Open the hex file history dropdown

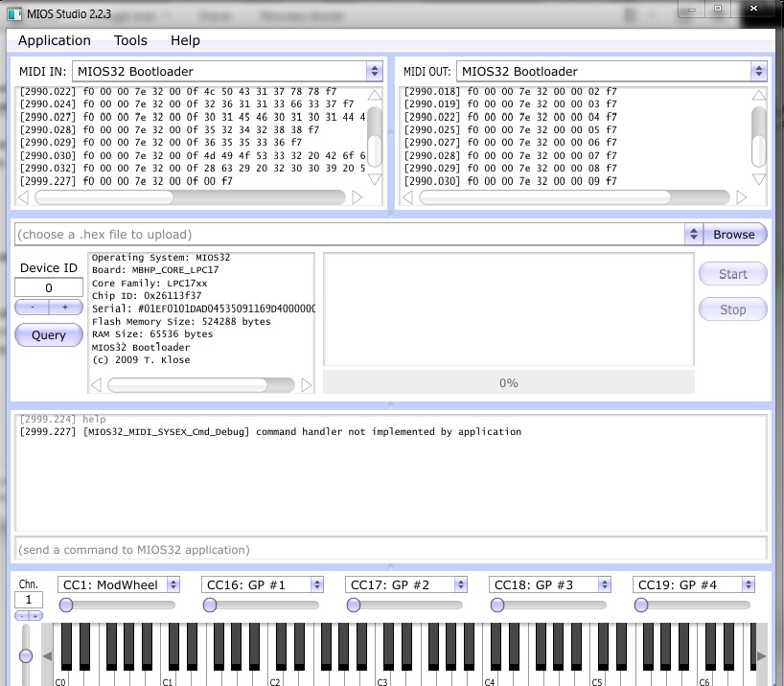pyautogui.click(x=694, y=235)
